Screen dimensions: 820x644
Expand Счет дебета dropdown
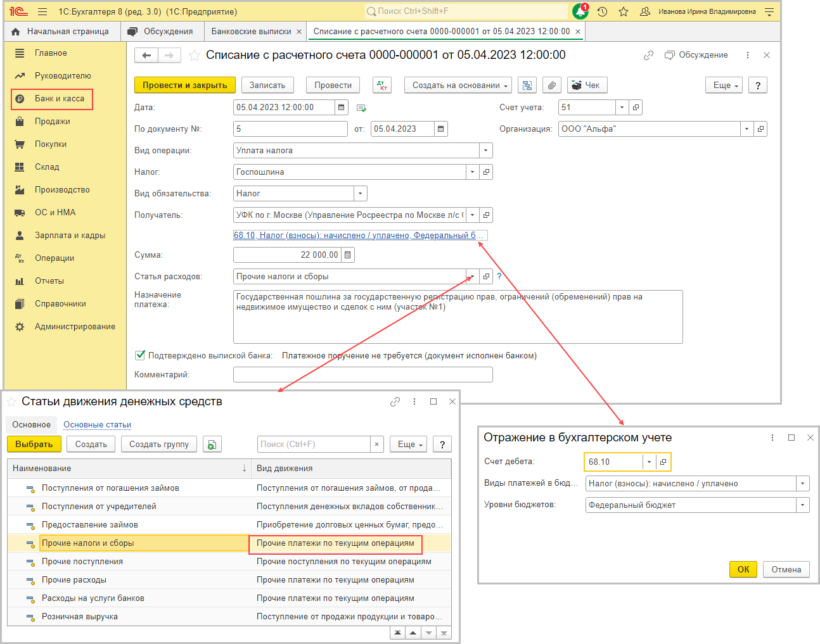coord(649,462)
